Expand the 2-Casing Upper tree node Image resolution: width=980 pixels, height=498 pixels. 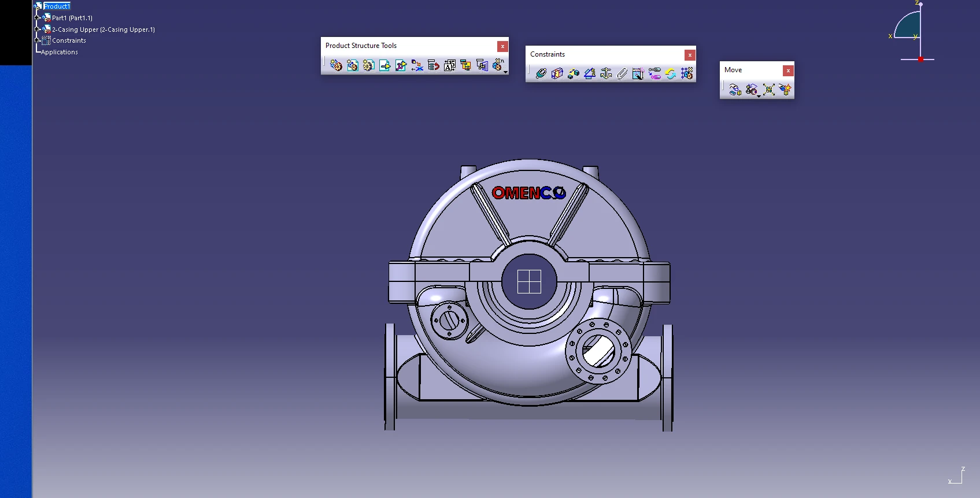pyautogui.click(x=37, y=29)
